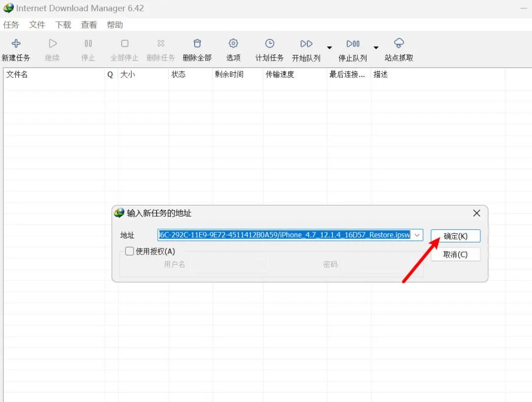Screen dimensions: 532x402
Task: Click the Resume (继续) play icon
Action: pos(53,43)
